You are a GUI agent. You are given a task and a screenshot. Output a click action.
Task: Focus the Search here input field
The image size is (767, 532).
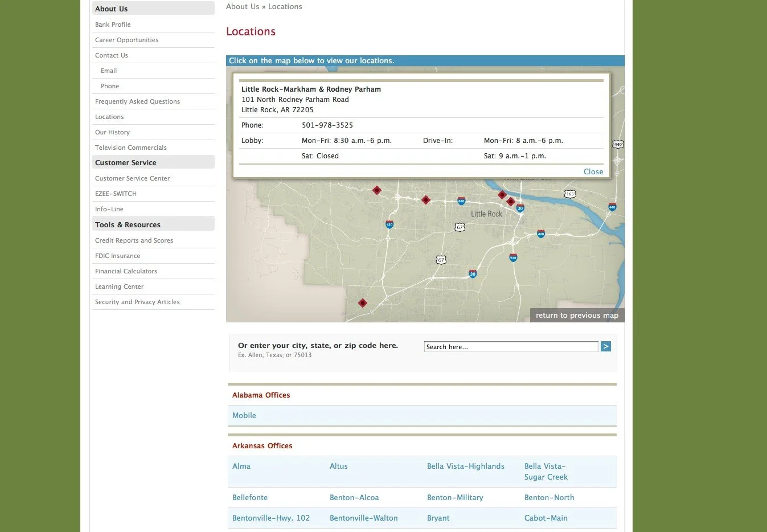click(x=511, y=347)
